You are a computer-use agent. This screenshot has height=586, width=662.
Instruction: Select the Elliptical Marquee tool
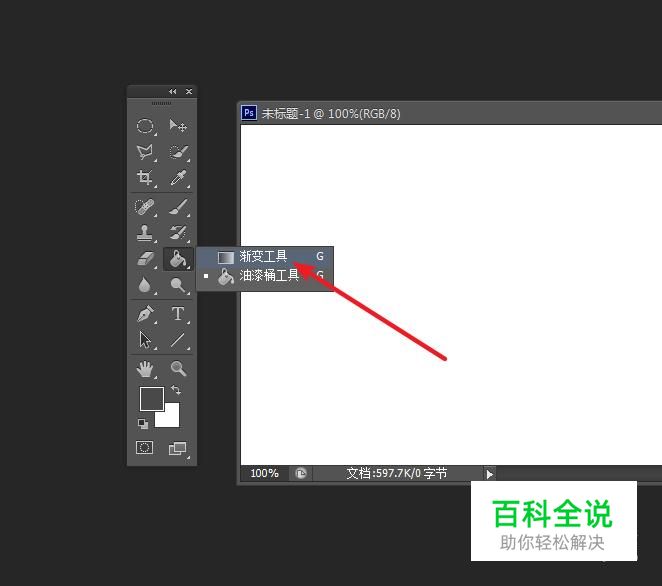pos(145,126)
